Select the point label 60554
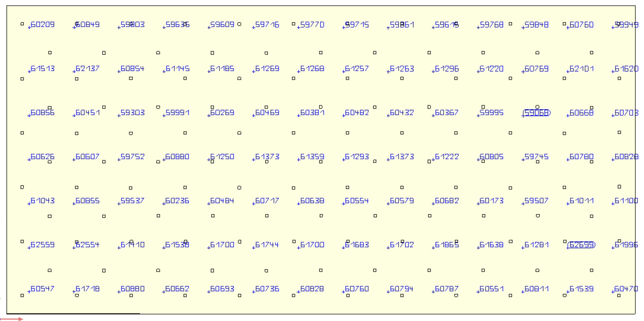The image size is (644, 321). coord(357,201)
